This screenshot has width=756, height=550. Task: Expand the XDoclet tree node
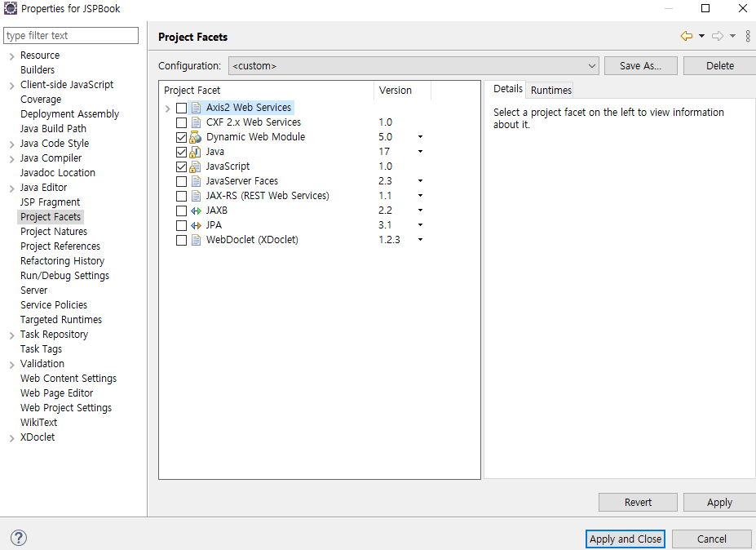[x=11, y=438]
